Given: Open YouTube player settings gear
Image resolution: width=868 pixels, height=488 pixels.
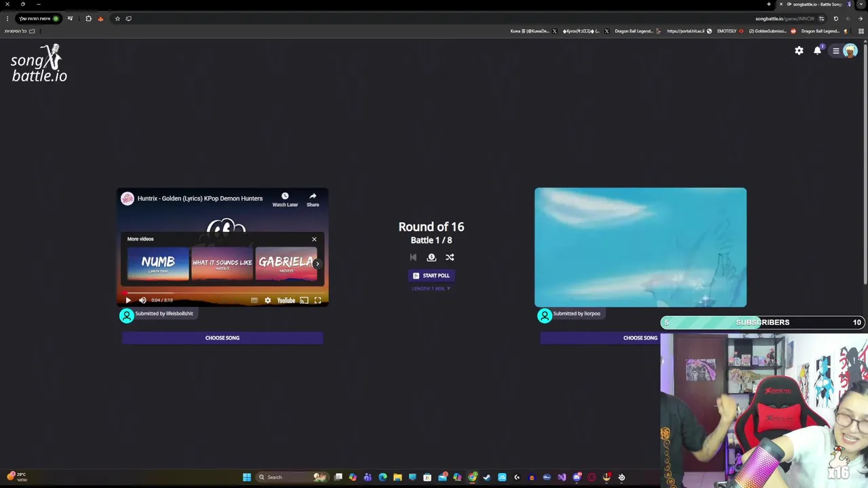Looking at the screenshot, I should 268,300.
